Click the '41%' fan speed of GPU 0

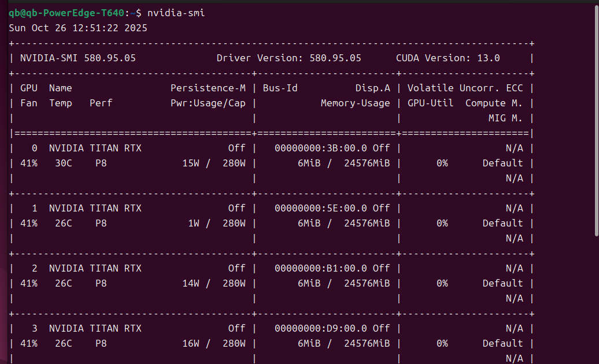coord(29,164)
